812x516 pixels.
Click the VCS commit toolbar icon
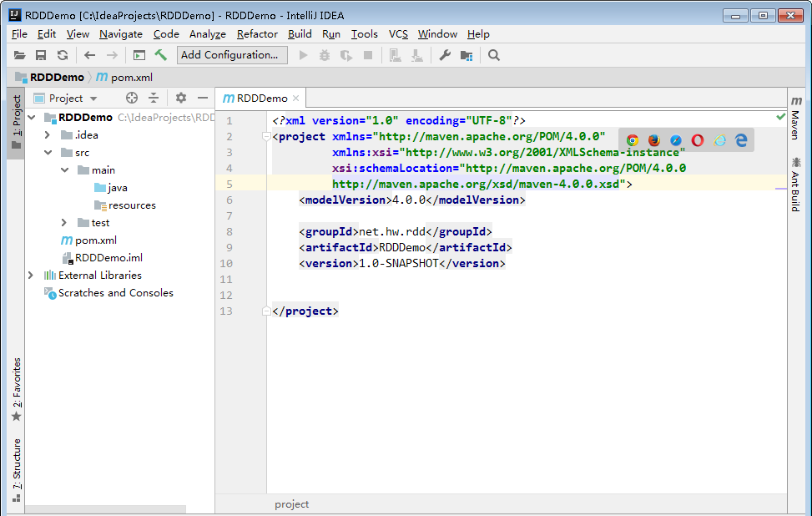coord(417,55)
